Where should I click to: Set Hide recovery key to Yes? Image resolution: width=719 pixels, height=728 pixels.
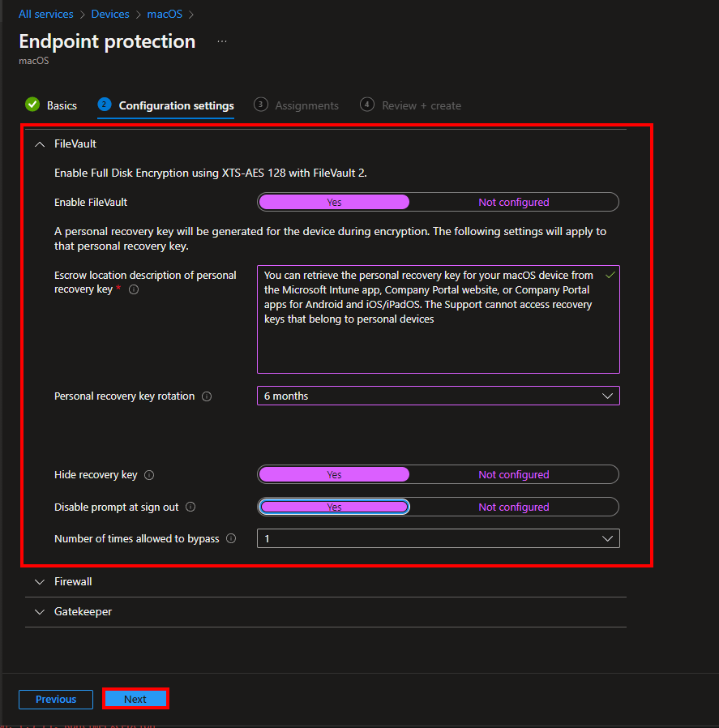[334, 475]
